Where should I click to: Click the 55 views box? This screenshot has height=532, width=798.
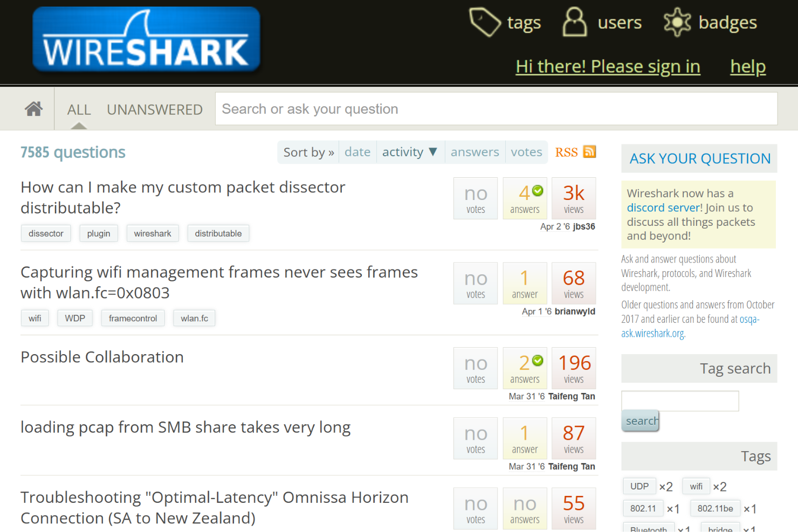[x=574, y=509]
